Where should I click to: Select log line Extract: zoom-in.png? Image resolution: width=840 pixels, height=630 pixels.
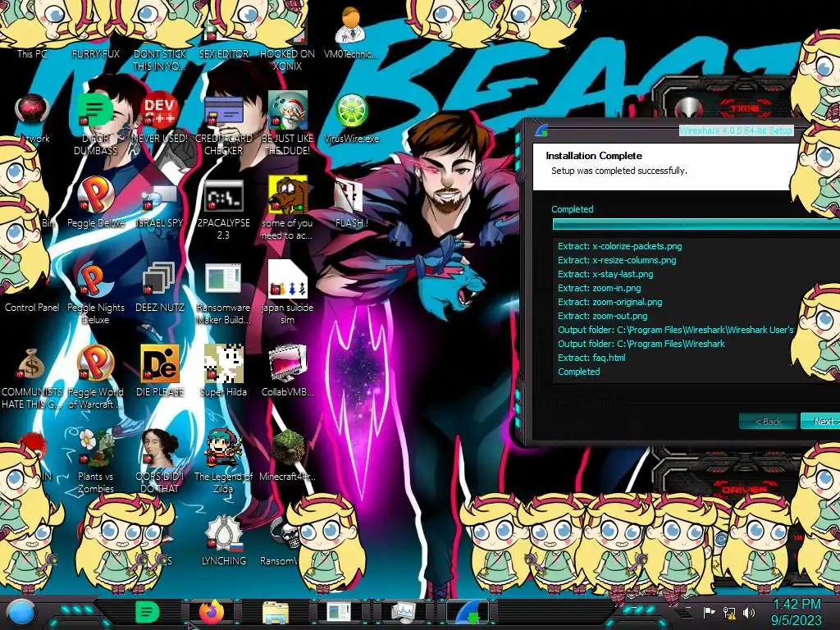(x=599, y=288)
